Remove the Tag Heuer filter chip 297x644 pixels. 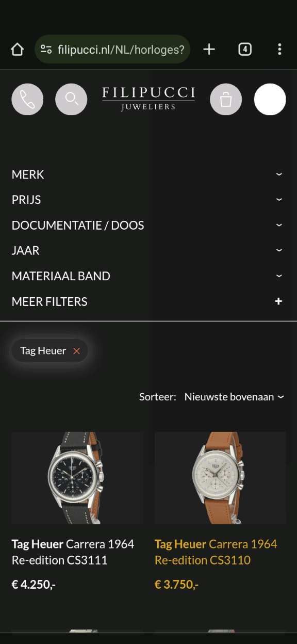pyautogui.click(x=77, y=351)
